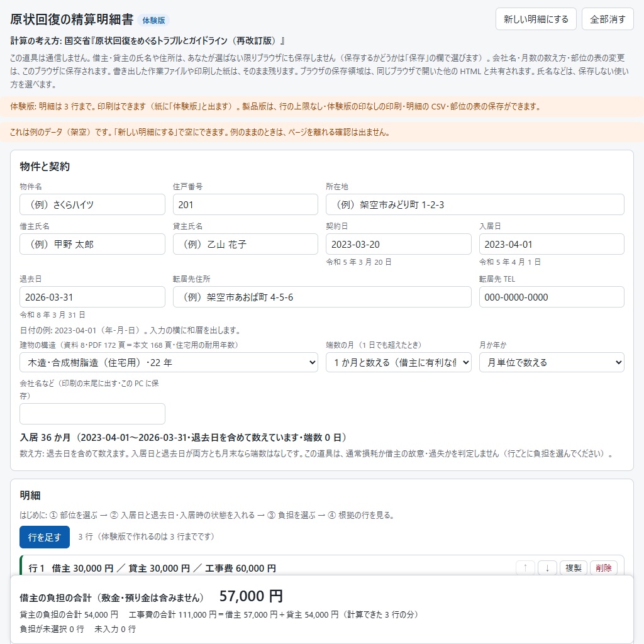
Task: Click 複製 button on row 1
Action: point(574,568)
